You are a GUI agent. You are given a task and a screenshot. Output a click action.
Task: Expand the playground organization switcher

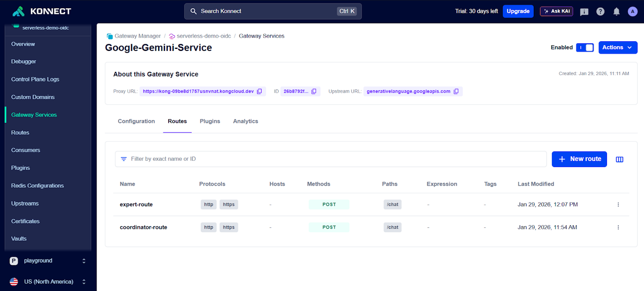click(48, 261)
